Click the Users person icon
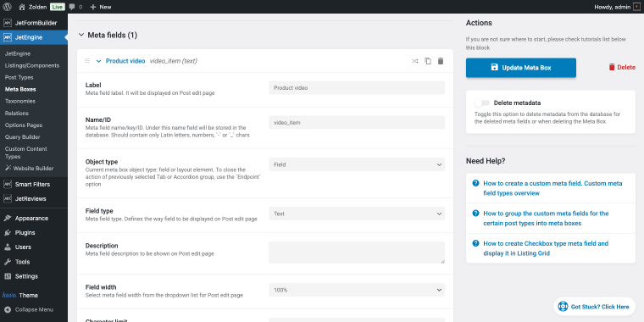Screen dimensions: 644x322 pyautogui.click(x=8, y=247)
